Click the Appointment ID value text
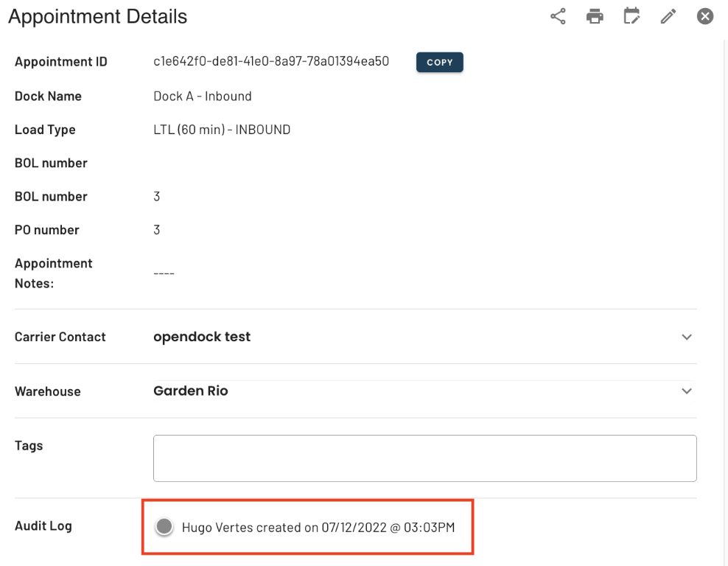Viewport: 728px width, 566px height. (x=271, y=61)
